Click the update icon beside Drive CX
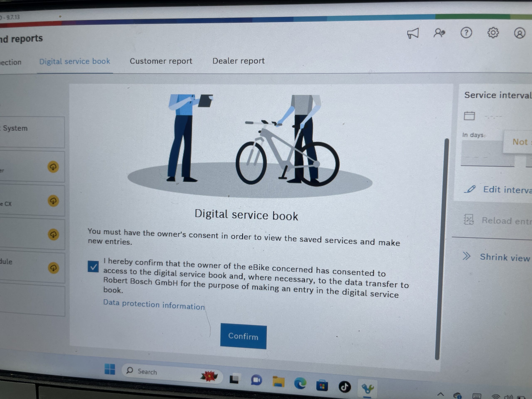Image resolution: width=532 pixels, height=399 pixels. coord(53,201)
